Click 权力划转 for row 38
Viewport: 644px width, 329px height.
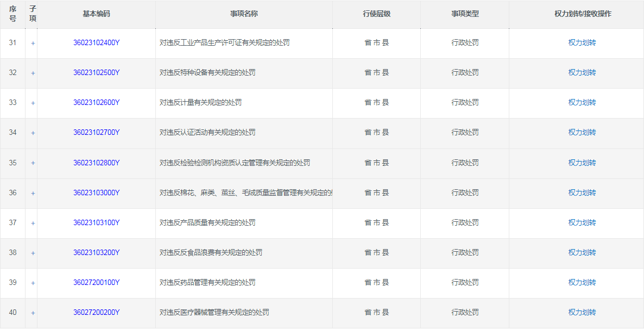point(582,252)
